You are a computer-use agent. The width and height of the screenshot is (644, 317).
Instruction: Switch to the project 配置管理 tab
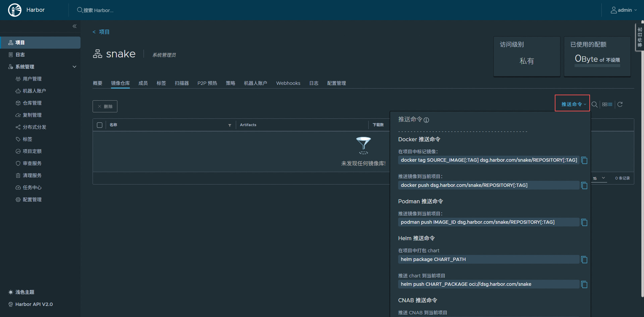click(x=336, y=83)
